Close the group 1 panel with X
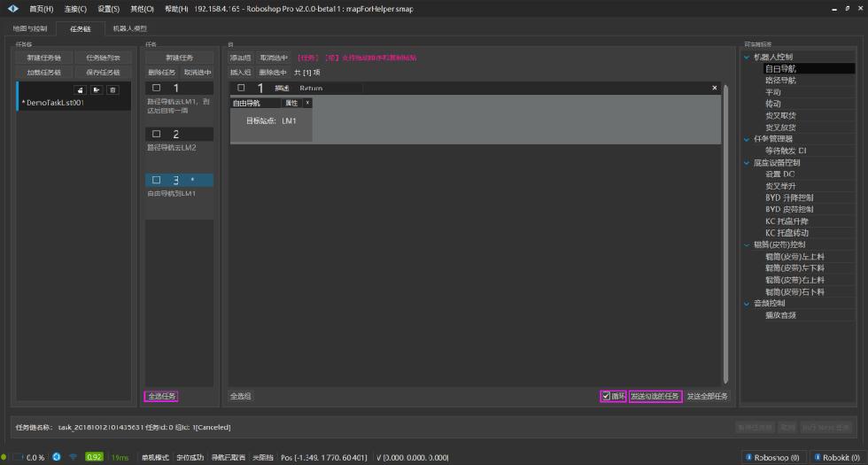868x465 pixels. point(715,88)
